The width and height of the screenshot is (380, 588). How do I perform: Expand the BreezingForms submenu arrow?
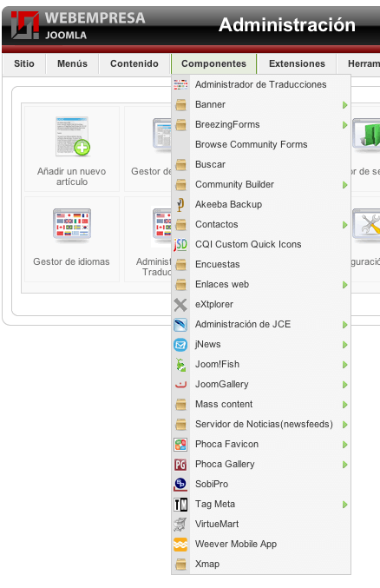pos(344,125)
